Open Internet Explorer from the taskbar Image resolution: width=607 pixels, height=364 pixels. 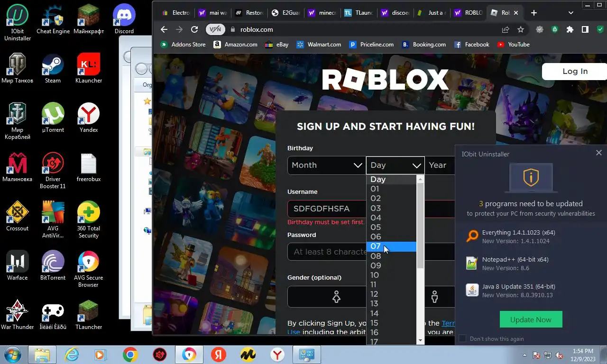pos(72,355)
